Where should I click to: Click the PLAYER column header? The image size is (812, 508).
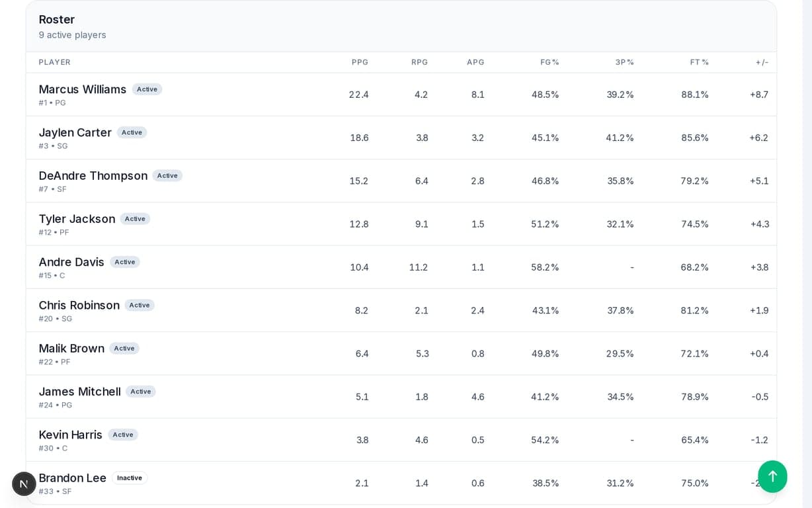(x=55, y=62)
